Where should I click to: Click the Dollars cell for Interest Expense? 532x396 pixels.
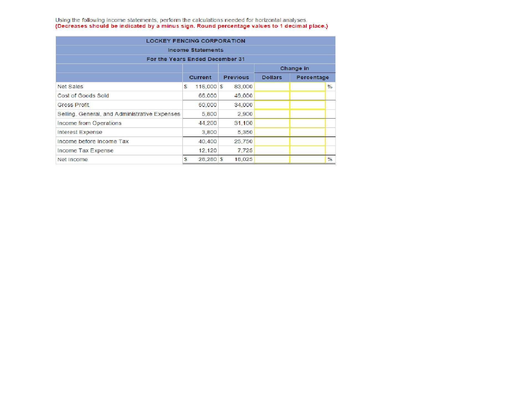[x=272, y=132]
